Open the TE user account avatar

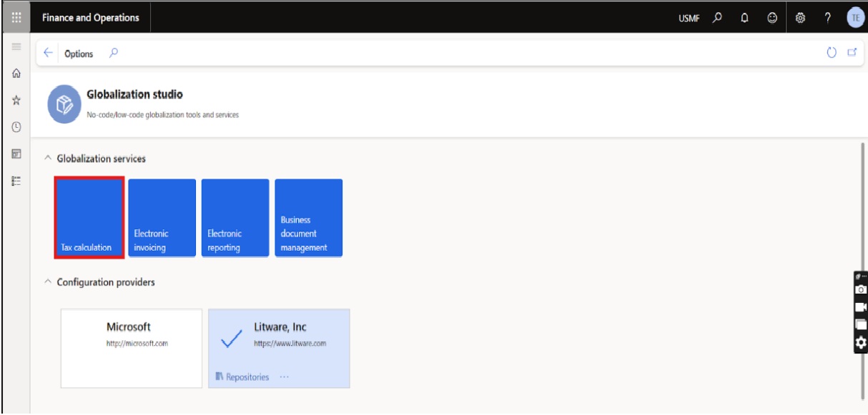(855, 18)
